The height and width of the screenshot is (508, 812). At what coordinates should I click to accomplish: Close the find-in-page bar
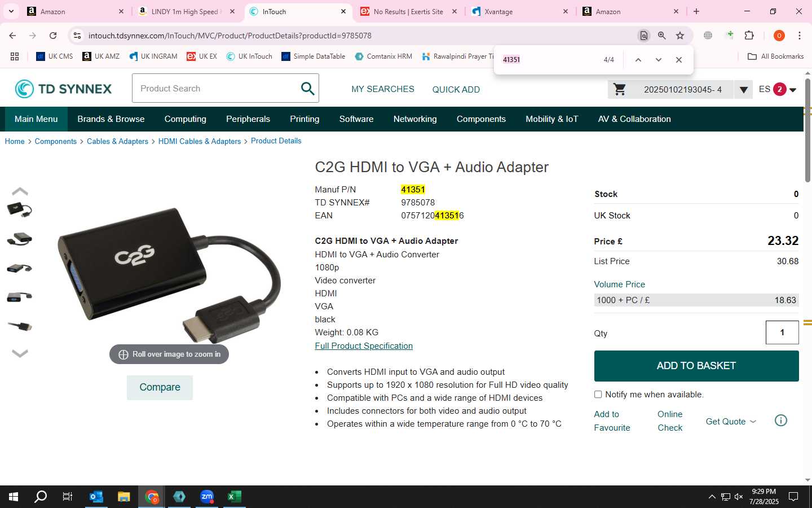pyautogui.click(x=679, y=60)
